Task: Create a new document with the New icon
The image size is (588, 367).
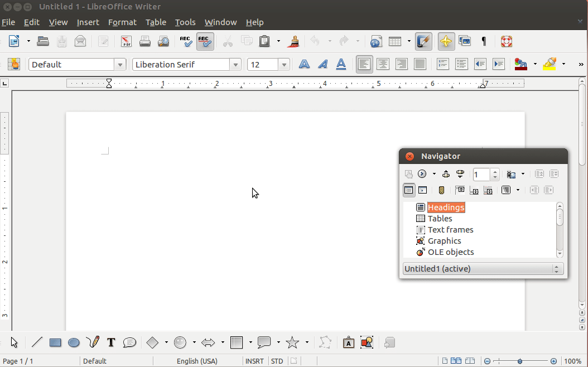Action: pos(15,41)
